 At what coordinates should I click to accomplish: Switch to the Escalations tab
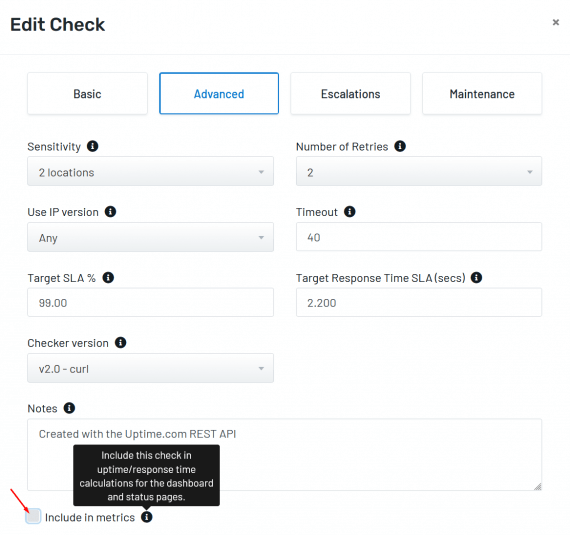(x=350, y=94)
